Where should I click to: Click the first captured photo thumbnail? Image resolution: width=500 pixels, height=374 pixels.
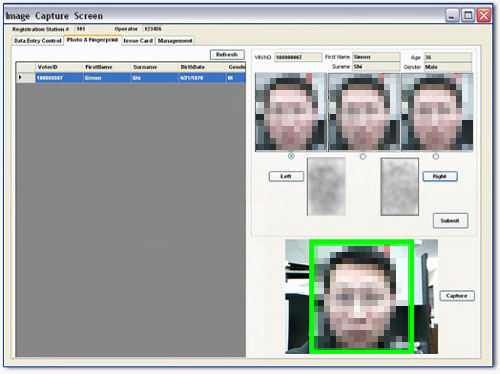point(291,112)
